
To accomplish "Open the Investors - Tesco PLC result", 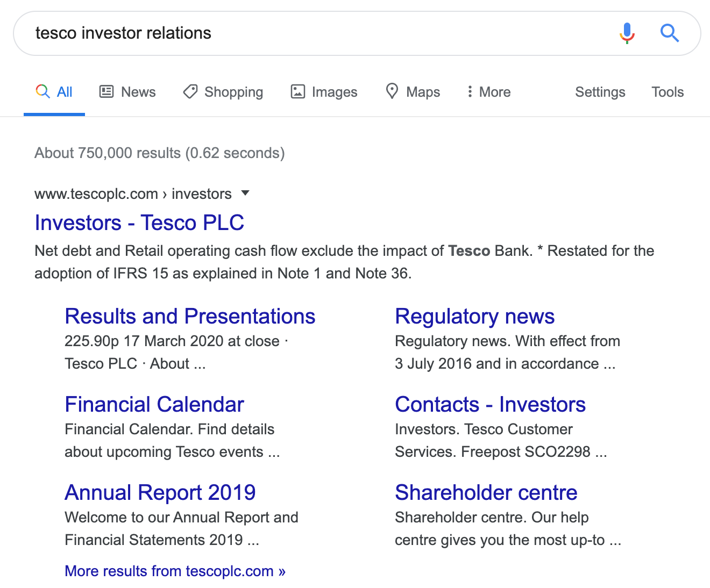I will 139,223.
